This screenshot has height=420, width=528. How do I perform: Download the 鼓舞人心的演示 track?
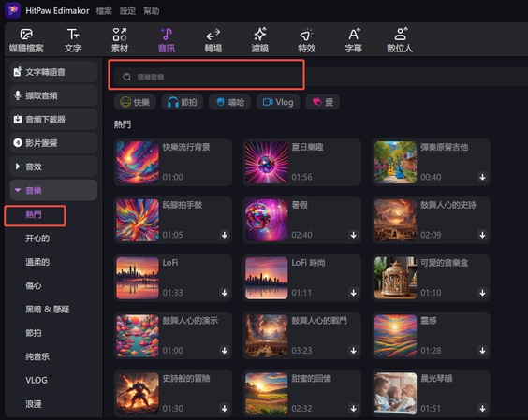pyautogui.click(x=225, y=351)
